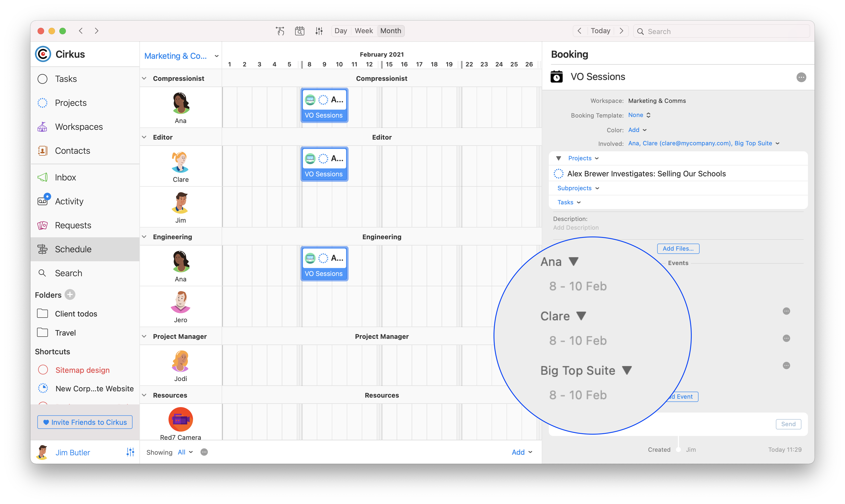Open the Projects dropdown in booking panel
Image resolution: width=845 pixels, height=504 pixels.
coord(583,158)
